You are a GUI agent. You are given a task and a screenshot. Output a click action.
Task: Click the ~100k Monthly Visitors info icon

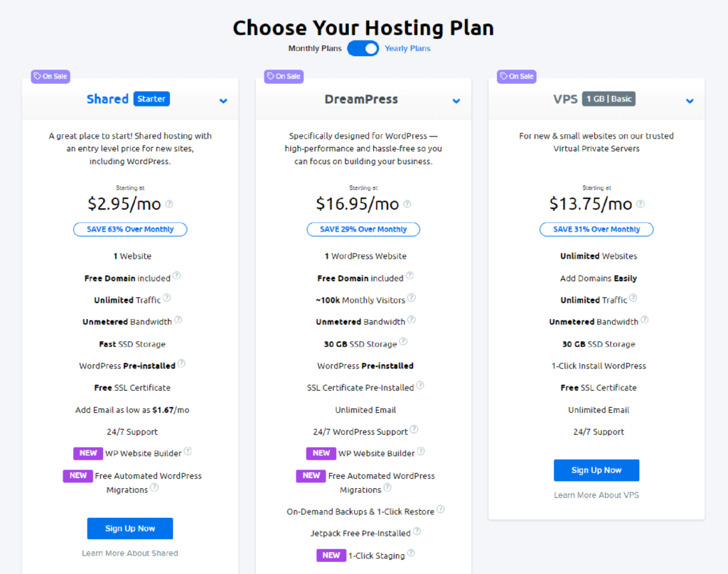[412, 298]
